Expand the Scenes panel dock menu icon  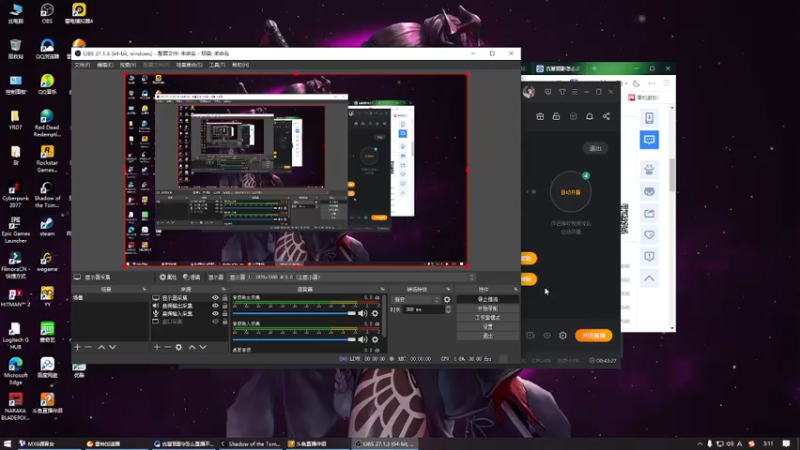point(144,290)
